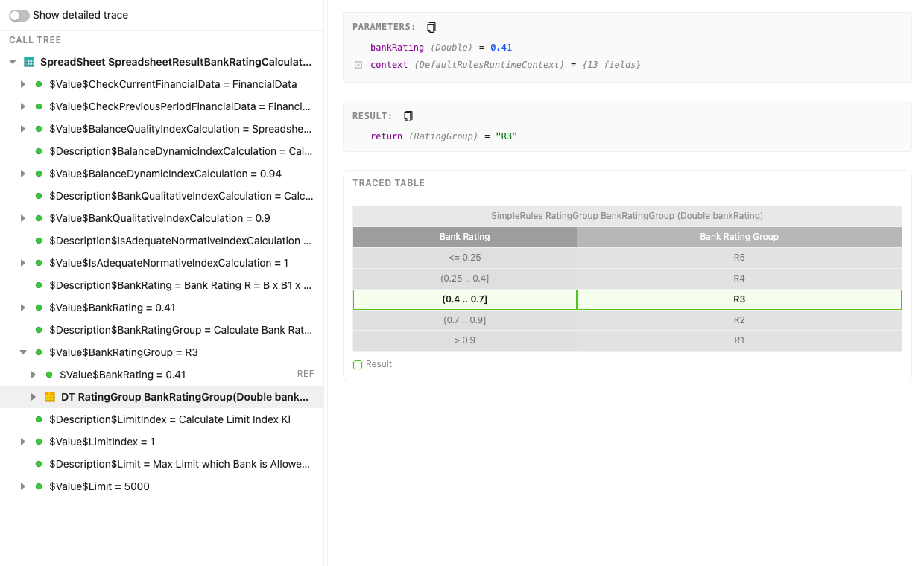The width and height of the screenshot is (924, 566).
Task: Select $Description$BankQualitativeIndexCalculation row
Action: coord(162,196)
